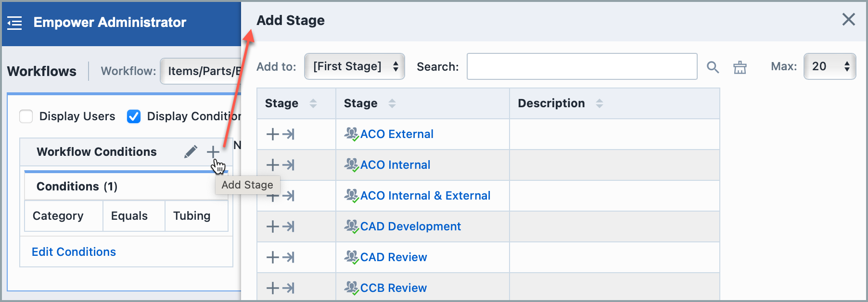Viewport: 868px width, 302px height.
Task: Open the CCB Review stage link
Action: coord(394,288)
